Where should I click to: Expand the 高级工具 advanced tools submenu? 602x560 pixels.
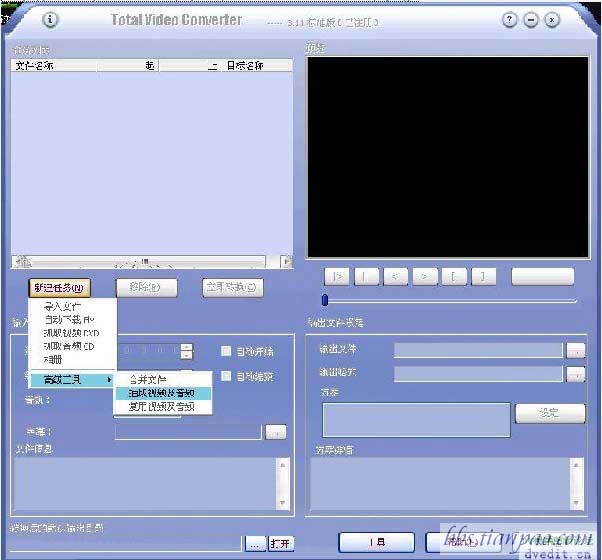click(x=72, y=380)
